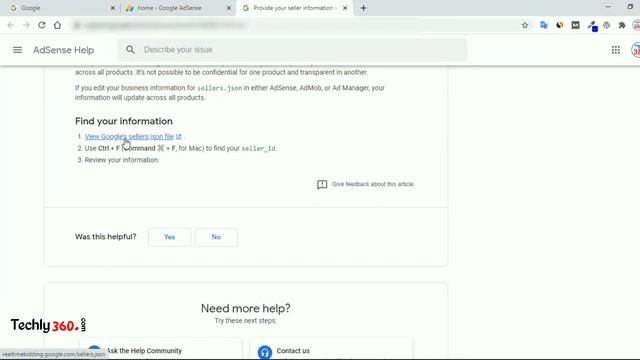This screenshot has height=360, width=640.
Task: Click the Contact us headset icon
Action: coord(264,352)
